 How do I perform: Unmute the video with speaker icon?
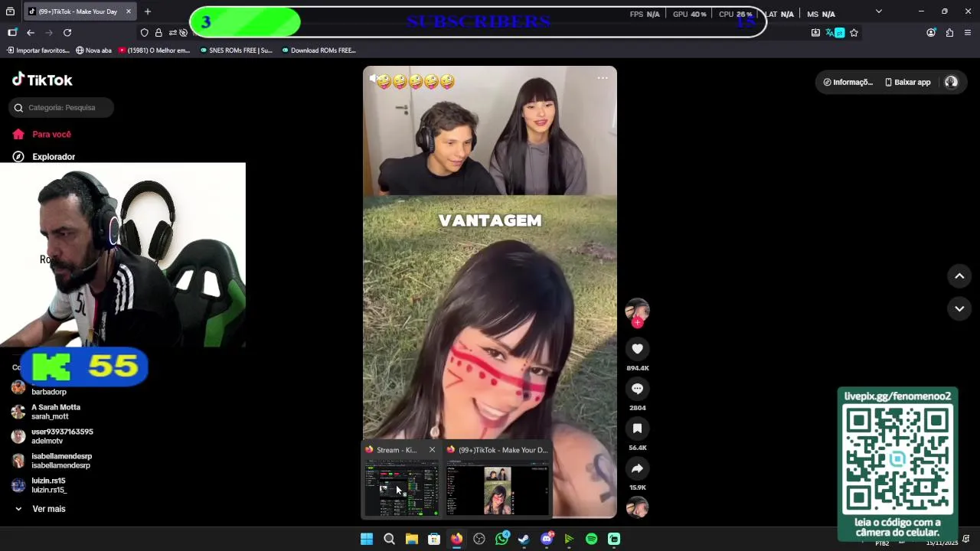point(372,78)
